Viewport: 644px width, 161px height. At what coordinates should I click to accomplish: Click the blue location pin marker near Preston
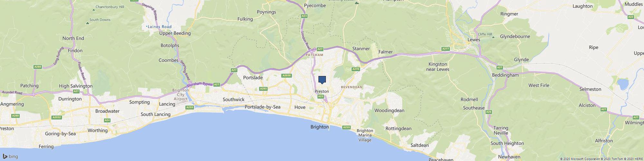(x=322, y=80)
